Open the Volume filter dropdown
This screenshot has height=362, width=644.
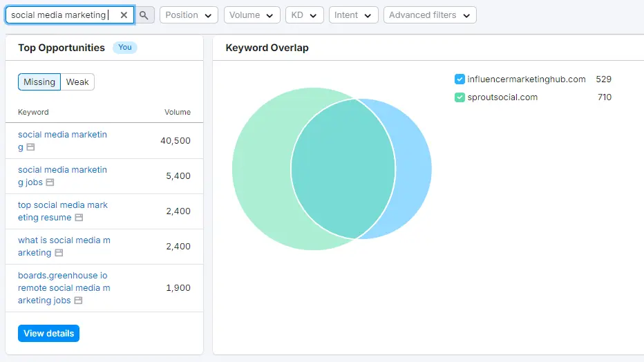pos(252,15)
